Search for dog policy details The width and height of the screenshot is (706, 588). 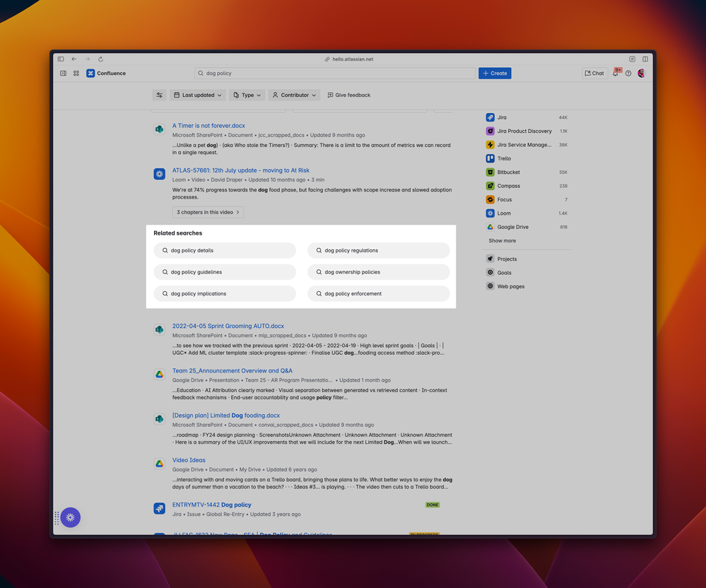225,250
